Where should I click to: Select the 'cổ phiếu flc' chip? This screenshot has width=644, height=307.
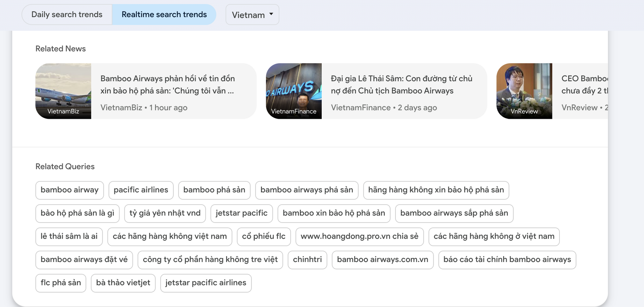(x=264, y=237)
